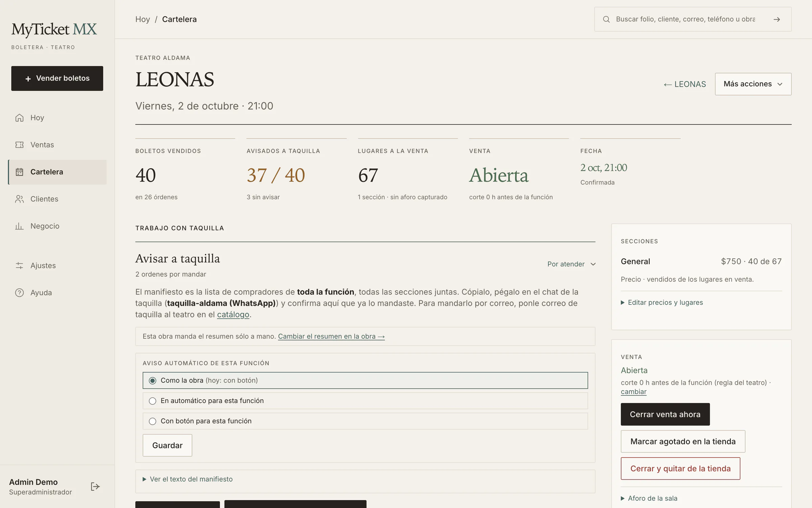Click the Hoy home icon in sidebar

click(19, 118)
